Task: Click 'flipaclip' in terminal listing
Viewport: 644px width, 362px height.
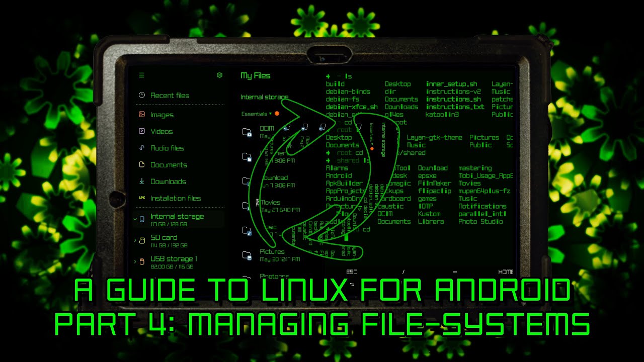Action: [x=434, y=191]
